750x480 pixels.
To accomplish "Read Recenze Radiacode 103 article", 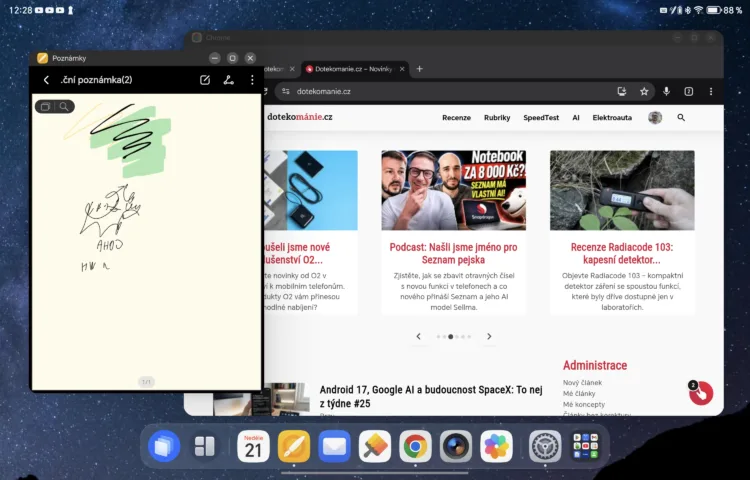I will [622, 253].
